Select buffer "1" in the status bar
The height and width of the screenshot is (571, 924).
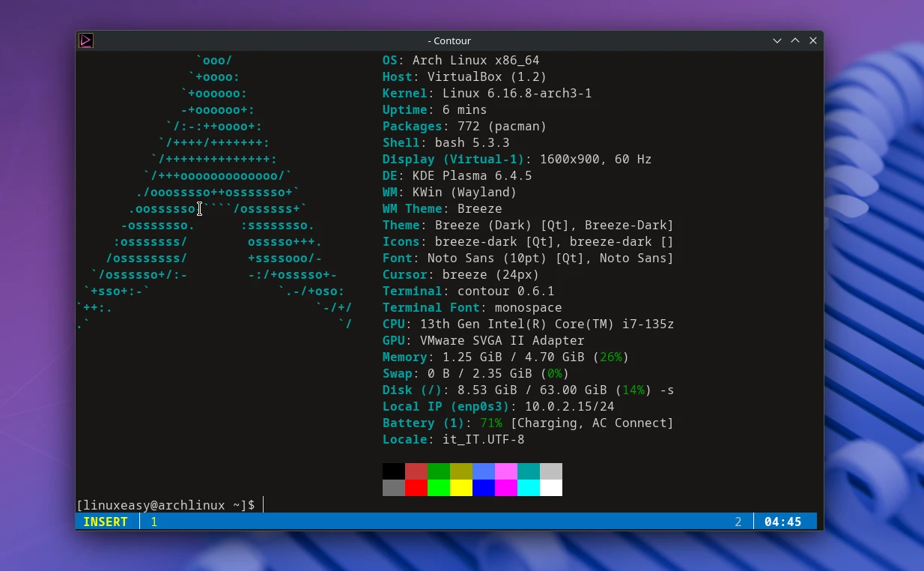[x=154, y=522]
